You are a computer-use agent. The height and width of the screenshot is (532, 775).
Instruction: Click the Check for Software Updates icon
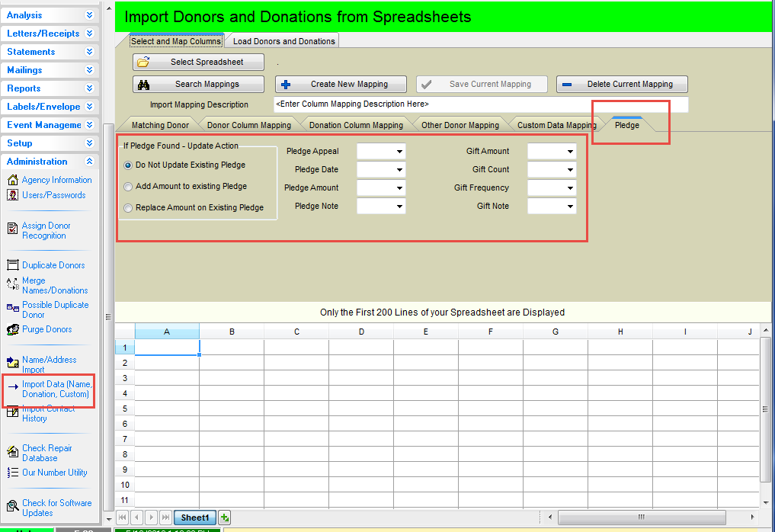[12, 505]
